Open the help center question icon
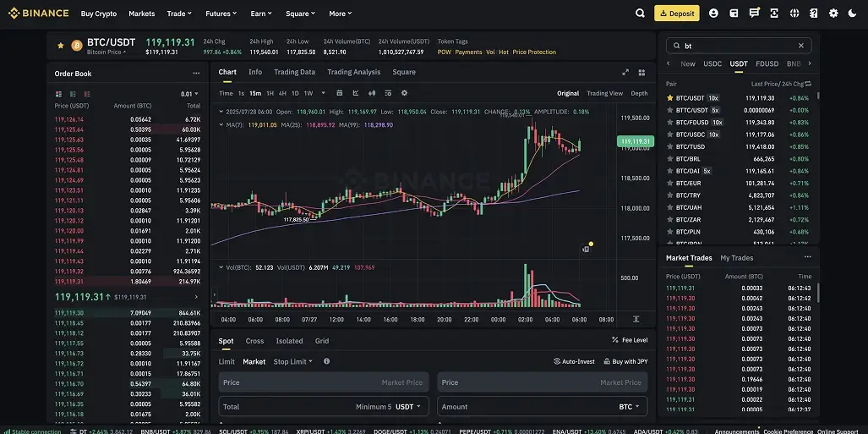Image resolution: width=868 pixels, height=434 pixels. [x=813, y=14]
